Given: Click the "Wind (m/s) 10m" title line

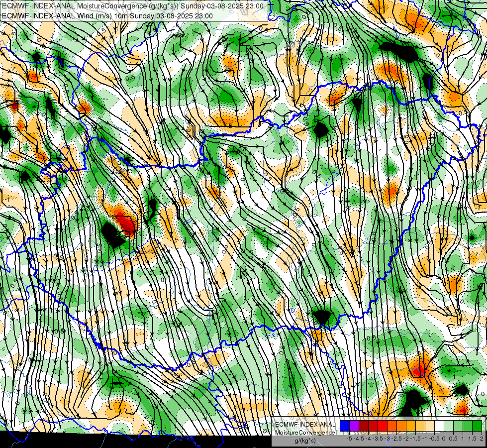Looking at the screenshot, I should [107, 16].
